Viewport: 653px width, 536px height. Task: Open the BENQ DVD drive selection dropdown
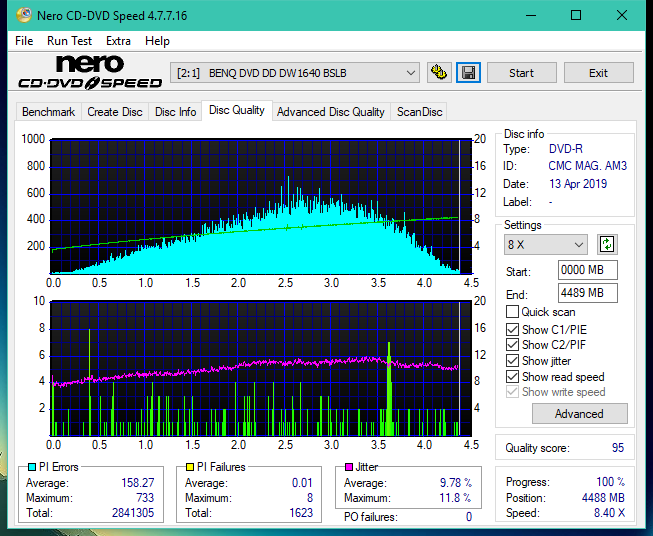click(x=294, y=73)
